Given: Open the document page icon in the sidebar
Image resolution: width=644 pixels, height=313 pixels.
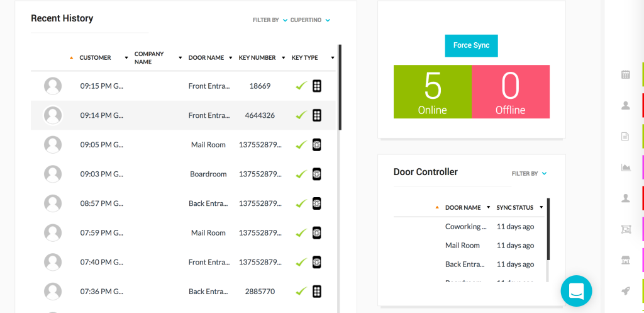Looking at the screenshot, I should pos(626,137).
